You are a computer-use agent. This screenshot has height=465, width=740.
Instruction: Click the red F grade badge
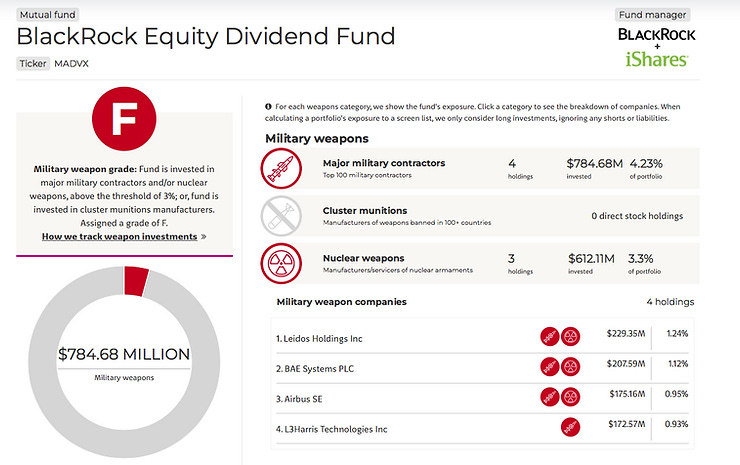tap(124, 118)
